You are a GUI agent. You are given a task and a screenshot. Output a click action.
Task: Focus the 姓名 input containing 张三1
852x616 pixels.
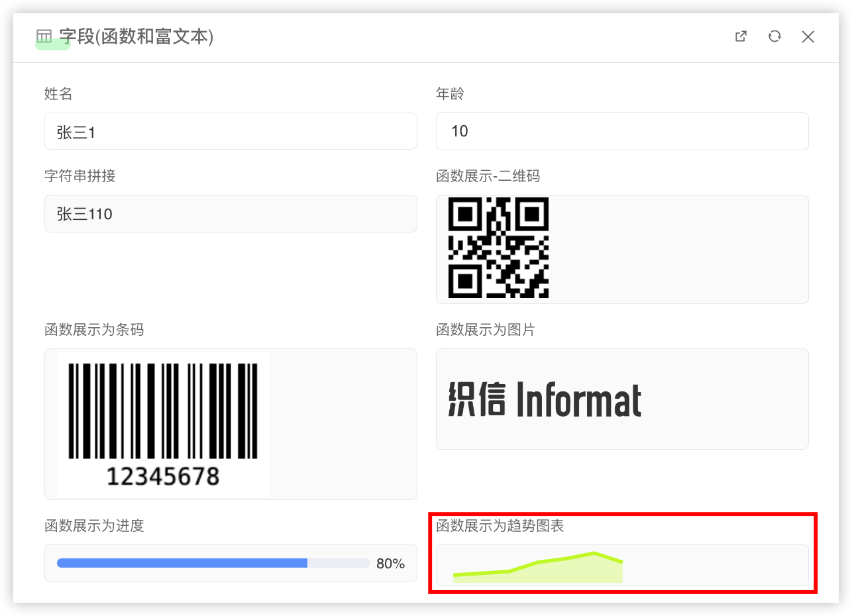click(231, 132)
